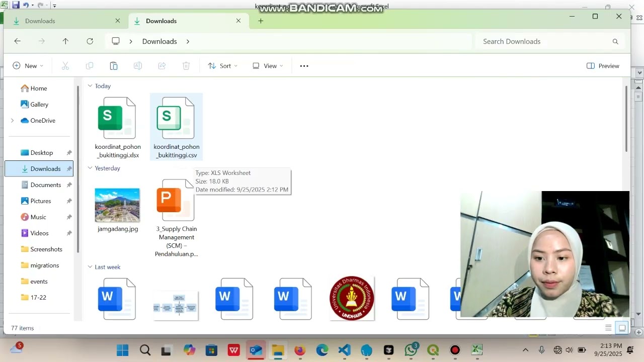The image size is (644, 362).
Task: Click the navigation pane scrollbar
Action: tap(78, 169)
